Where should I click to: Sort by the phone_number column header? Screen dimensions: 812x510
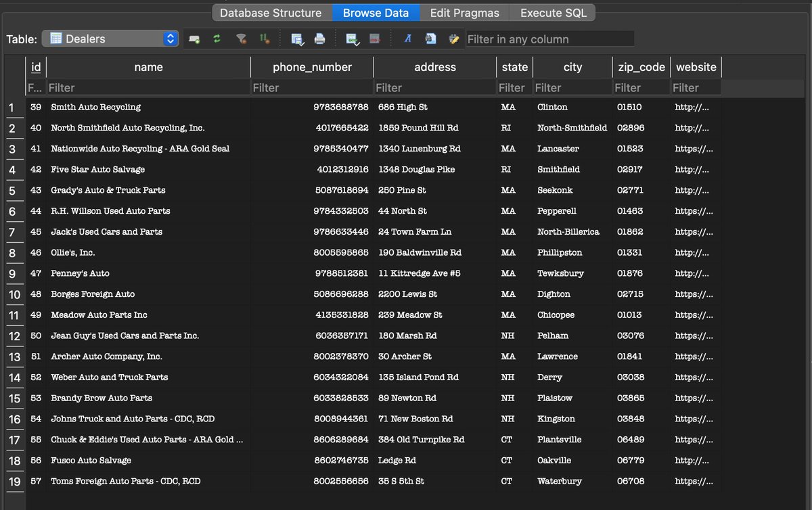pyautogui.click(x=312, y=67)
